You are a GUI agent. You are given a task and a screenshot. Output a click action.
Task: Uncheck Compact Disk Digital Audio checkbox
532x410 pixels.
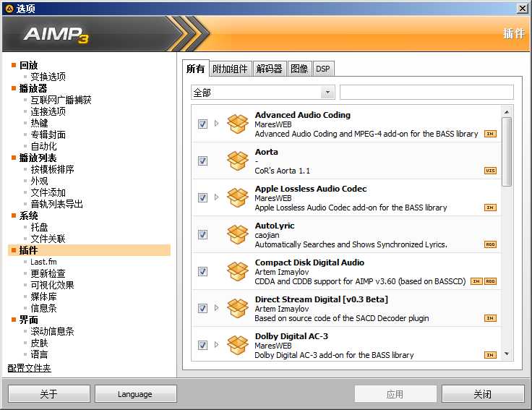click(202, 271)
